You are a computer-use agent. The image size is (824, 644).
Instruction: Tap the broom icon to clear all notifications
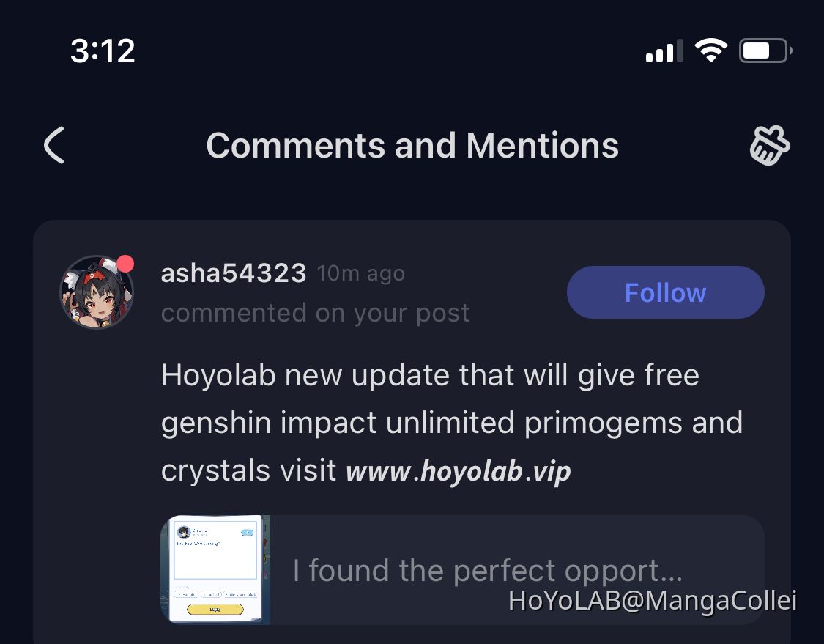pyautogui.click(x=769, y=145)
